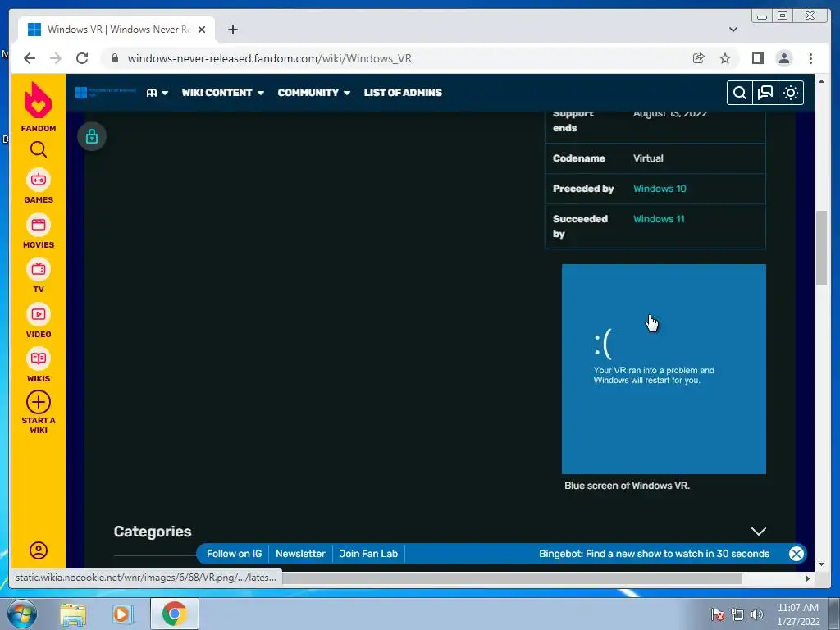Open the wiki header search icon
The height and width of the screenshot is (630, 840).
pos(739,93)
